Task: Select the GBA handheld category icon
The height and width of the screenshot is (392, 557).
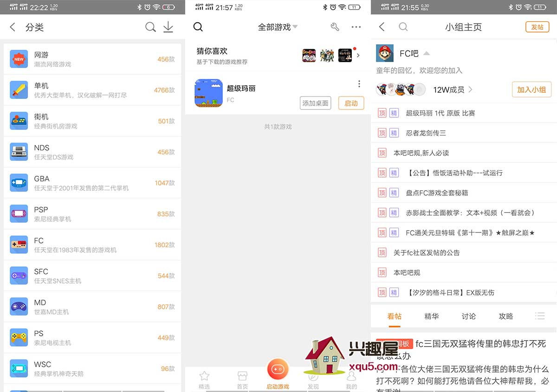Action: coord(19,183)
